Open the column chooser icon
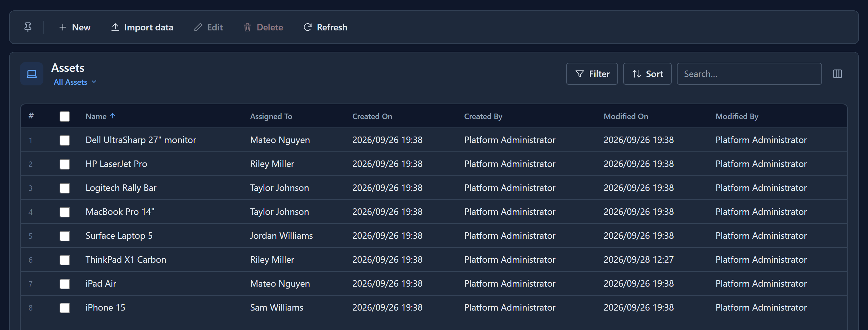The height and width of the screenshot is (330, 868). 837,74
